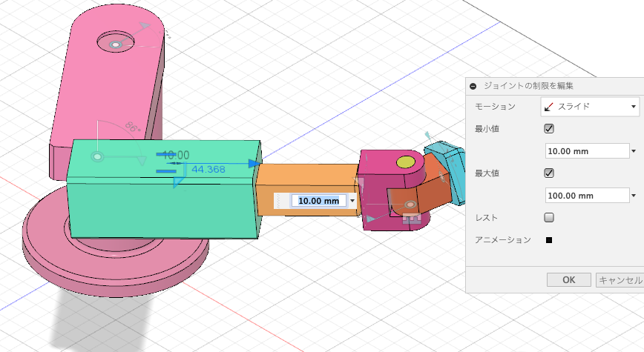Click the yellow pin on magenta joint

pyautogui.click(x=406, y=162)
